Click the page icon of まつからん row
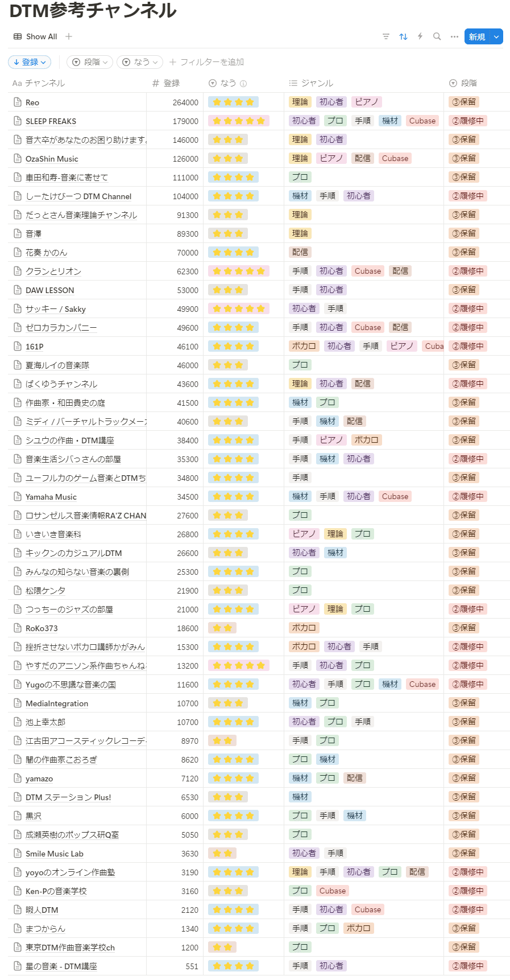 tap(18, 929)
